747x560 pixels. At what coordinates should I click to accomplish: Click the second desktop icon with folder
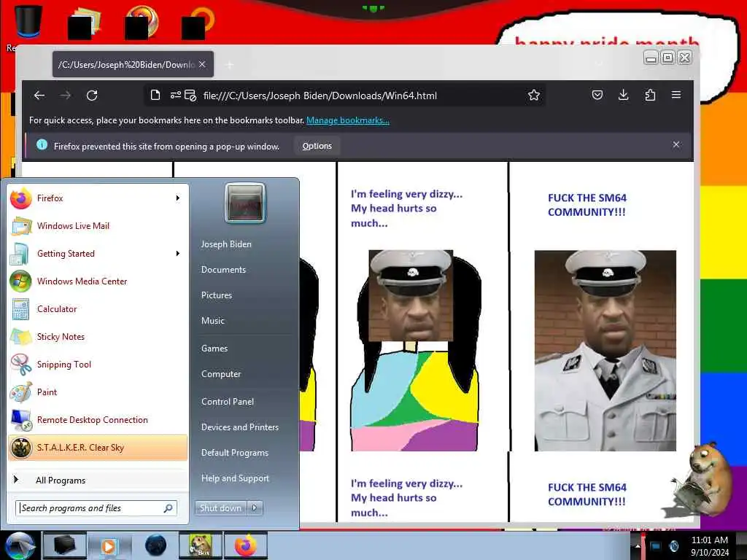point(85,23)
